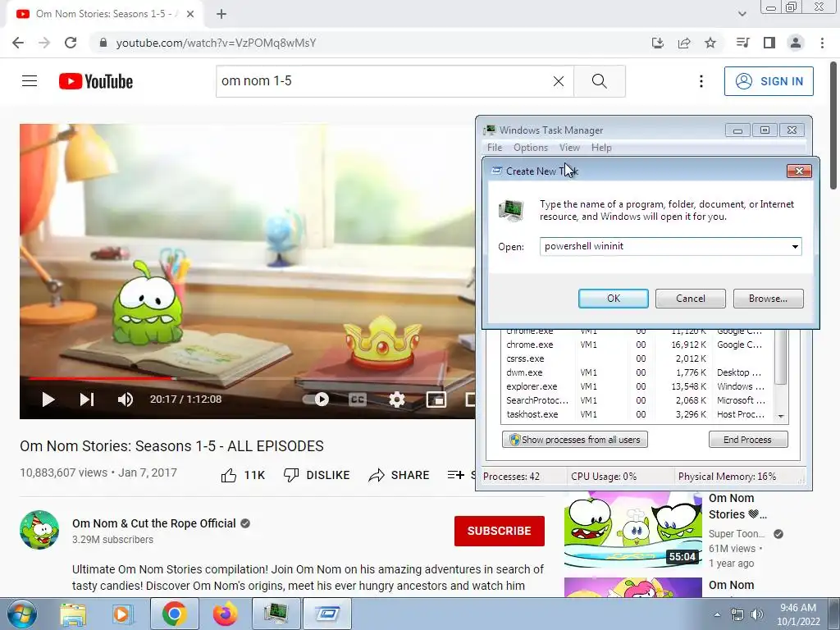
Task: Open Windows Media Player from the taskbar
Action: (x=121, y=614)
